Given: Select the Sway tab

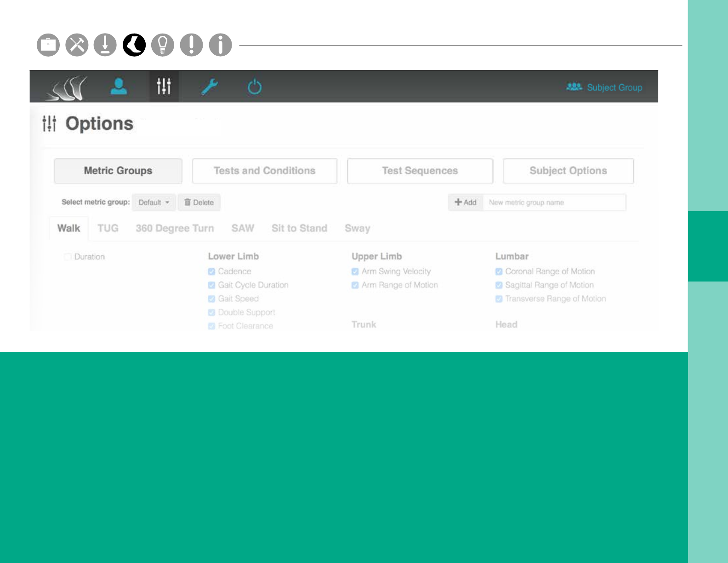Looking at the screenshot, I should (x=358, y=228).
